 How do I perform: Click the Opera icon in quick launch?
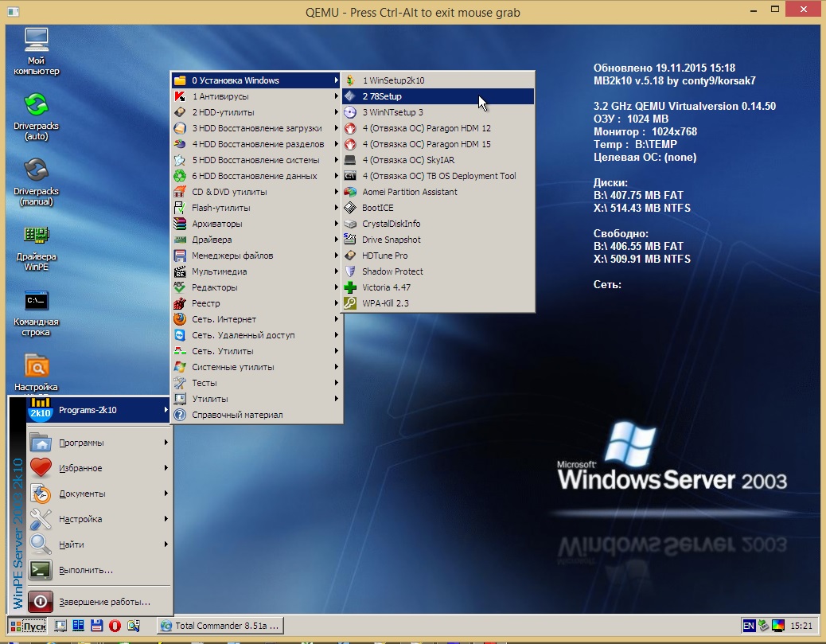115,626
